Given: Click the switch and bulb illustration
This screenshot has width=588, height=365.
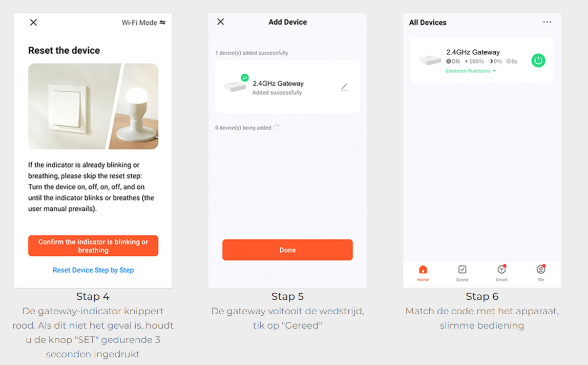Looking at the screenshot, I should [x=93, y=106].
